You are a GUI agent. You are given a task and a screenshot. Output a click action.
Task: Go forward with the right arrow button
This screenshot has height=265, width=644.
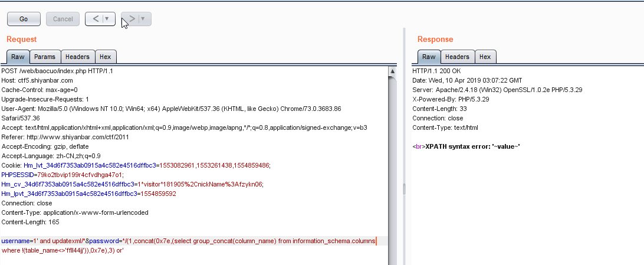pyautogui.click(x=132, y=18)
